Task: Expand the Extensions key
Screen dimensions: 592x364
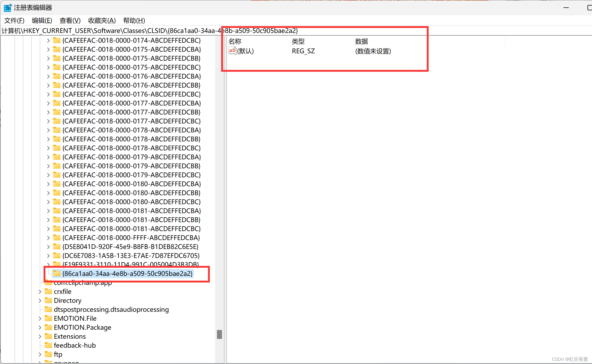Action: coord(40,336)
